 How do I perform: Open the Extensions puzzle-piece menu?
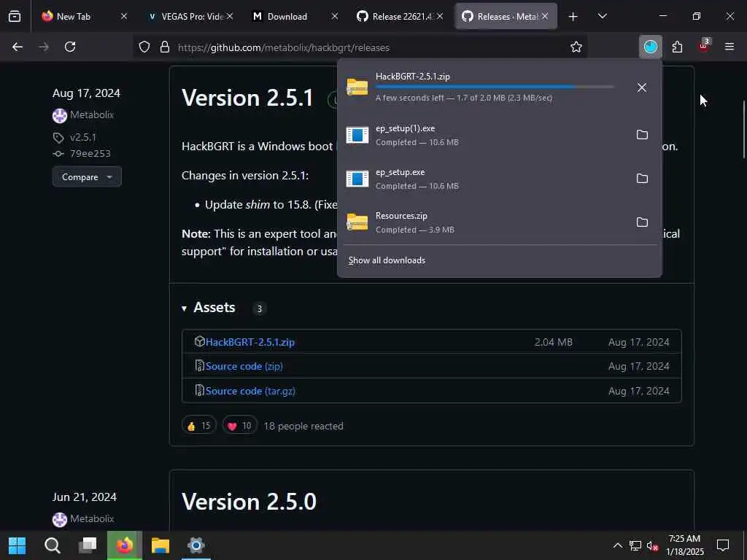coord(677,47)
